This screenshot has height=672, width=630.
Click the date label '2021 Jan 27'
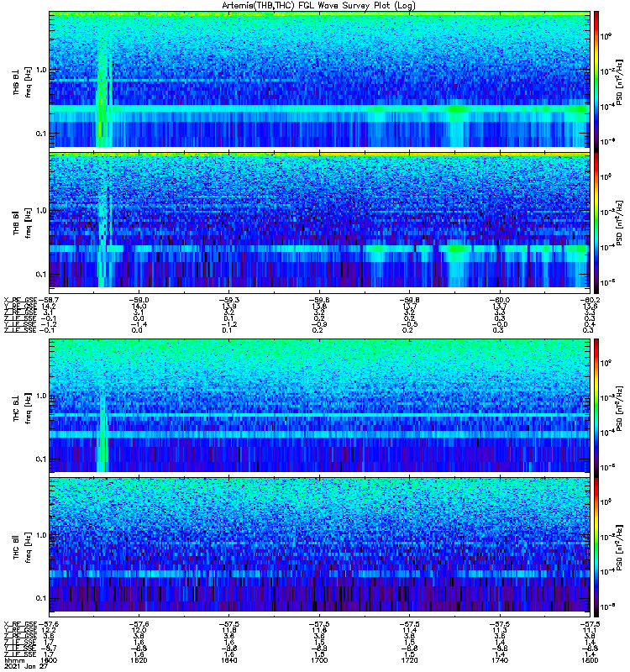click(26, 666)
